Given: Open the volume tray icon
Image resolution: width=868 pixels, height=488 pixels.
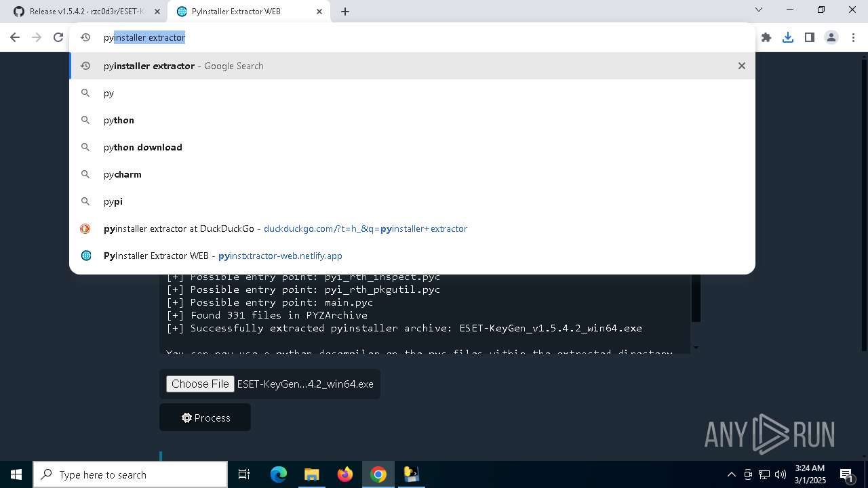Looking at the screenshot, I should 781,474.
